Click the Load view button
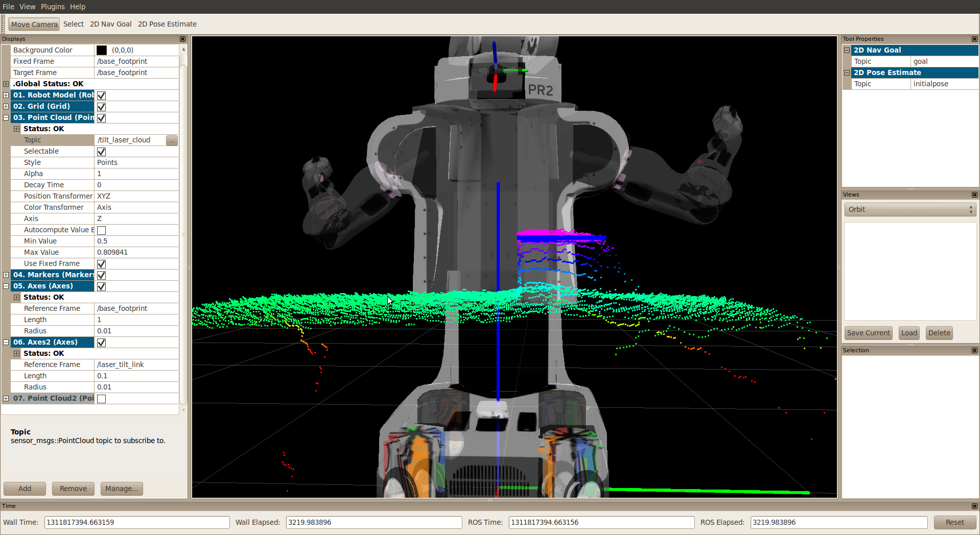Image resolution: width=980 pixels, height=535 pixels. [909, 333]
